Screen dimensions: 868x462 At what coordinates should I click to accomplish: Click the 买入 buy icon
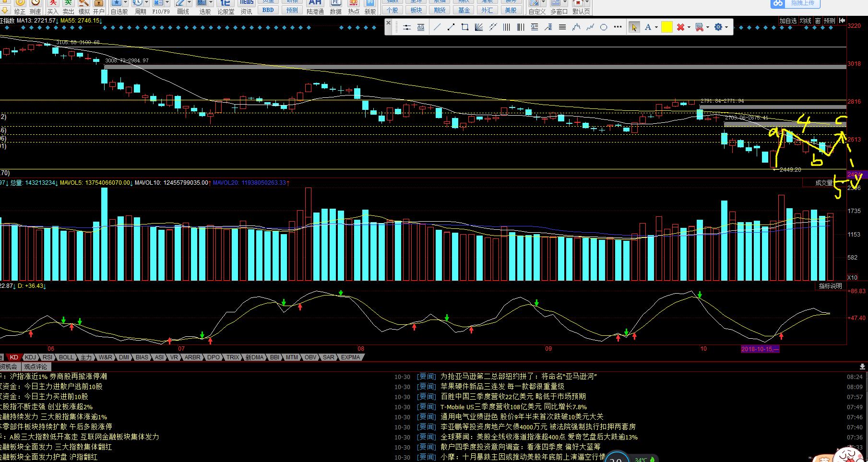point(53,7)
